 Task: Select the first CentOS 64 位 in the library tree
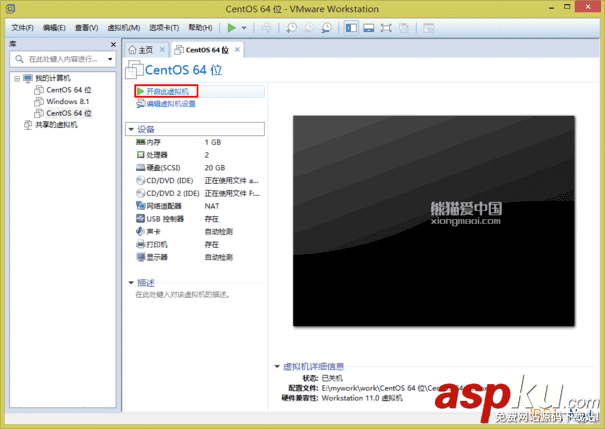[x=69, y=90]
